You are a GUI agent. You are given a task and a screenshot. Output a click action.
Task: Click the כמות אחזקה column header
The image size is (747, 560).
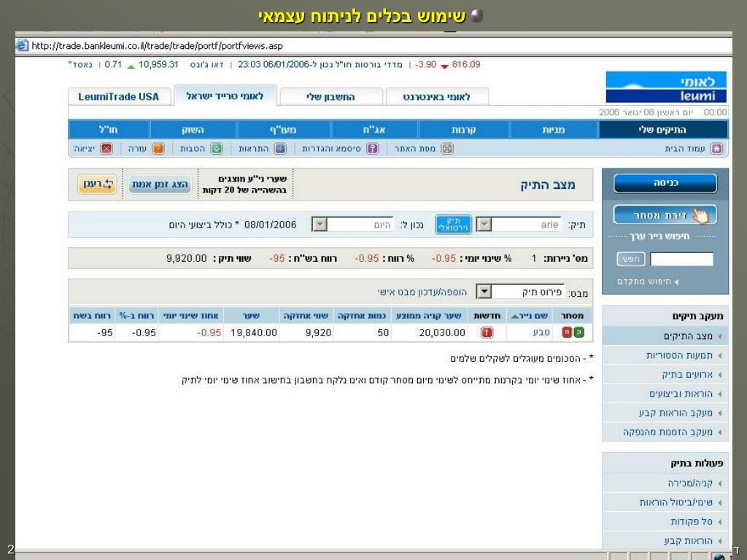[x=362, y=316]
